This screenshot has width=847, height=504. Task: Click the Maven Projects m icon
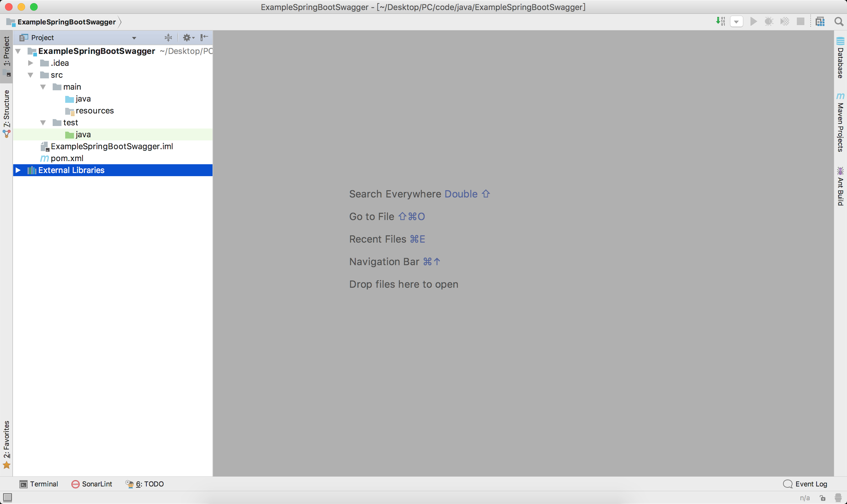point(840,96)
